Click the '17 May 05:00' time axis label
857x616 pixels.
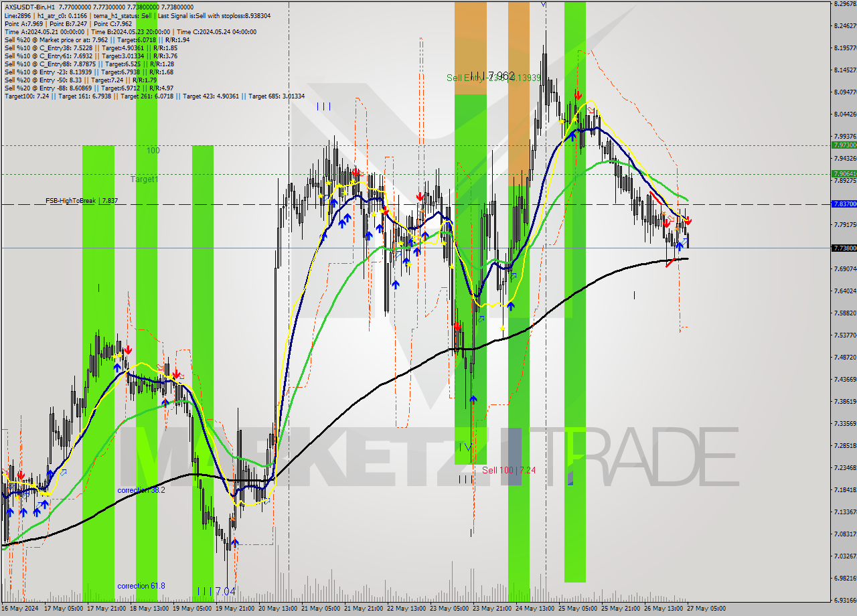pyautogui.click(x=63, y=609)
